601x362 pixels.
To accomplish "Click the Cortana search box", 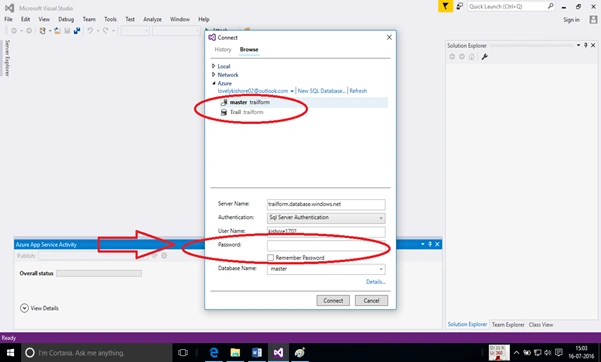I will pos(98,352).
